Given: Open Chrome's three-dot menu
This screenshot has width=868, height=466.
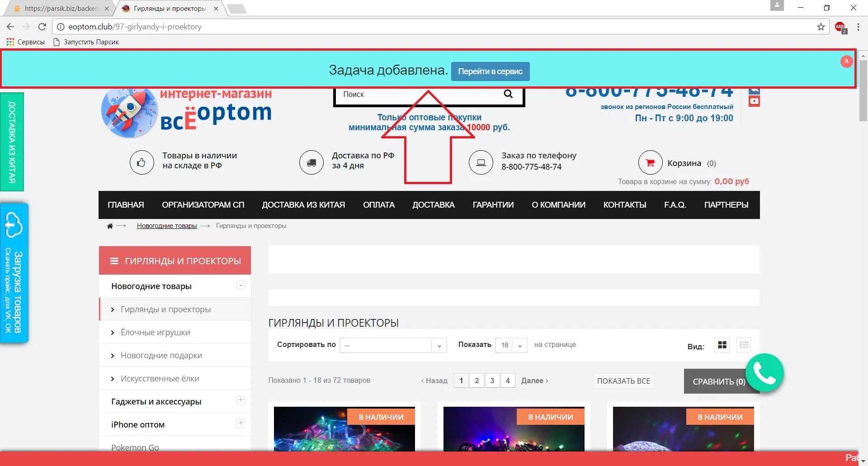Looking at the screenshot, I should pyautogui.click(x=858, y=27).
